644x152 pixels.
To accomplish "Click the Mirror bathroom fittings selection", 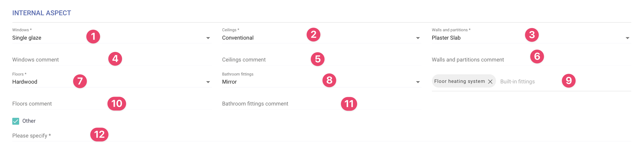I will [229, 82].
